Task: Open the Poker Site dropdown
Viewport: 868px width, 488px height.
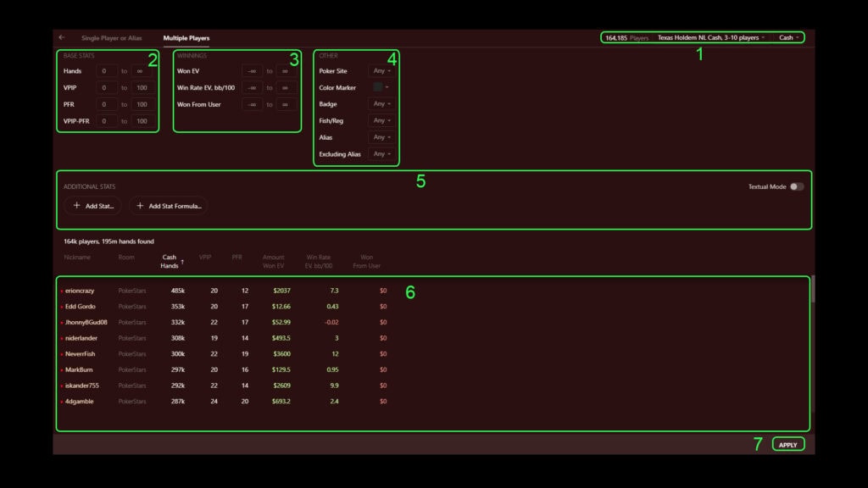Action: (x=381, y=71)
